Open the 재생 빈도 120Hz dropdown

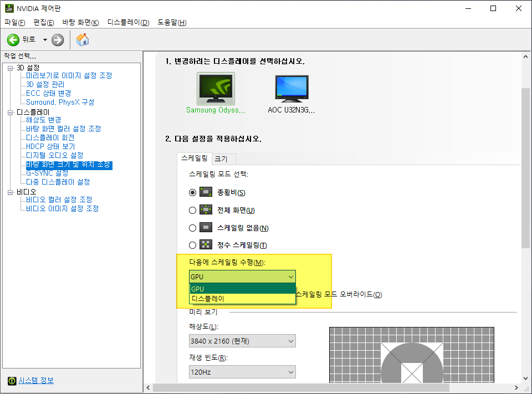(x=242, y=372)
